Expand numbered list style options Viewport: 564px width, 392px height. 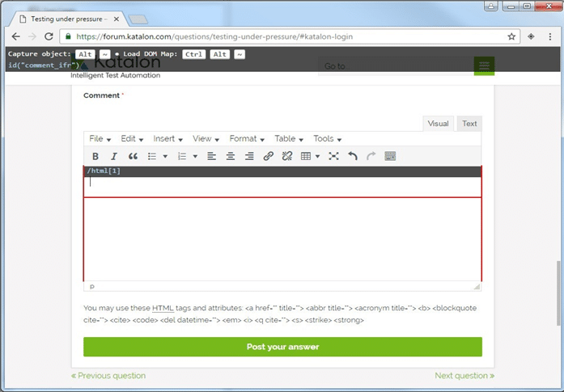195,156
